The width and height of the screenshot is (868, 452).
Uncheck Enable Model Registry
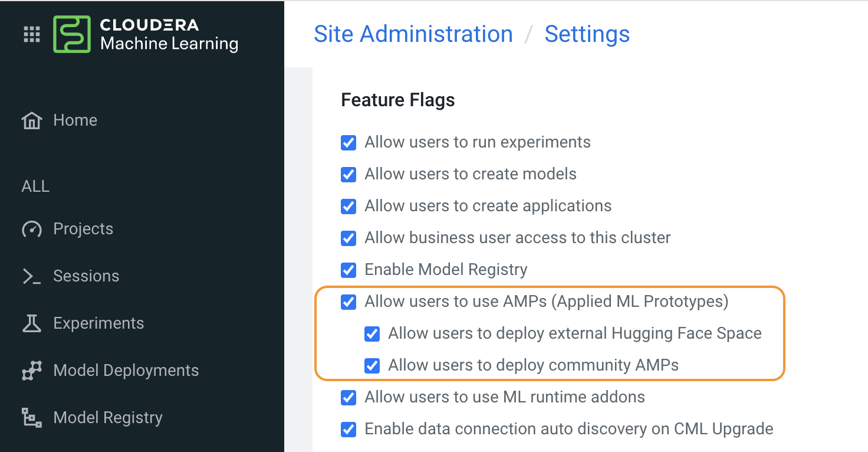tap(348, 270)
